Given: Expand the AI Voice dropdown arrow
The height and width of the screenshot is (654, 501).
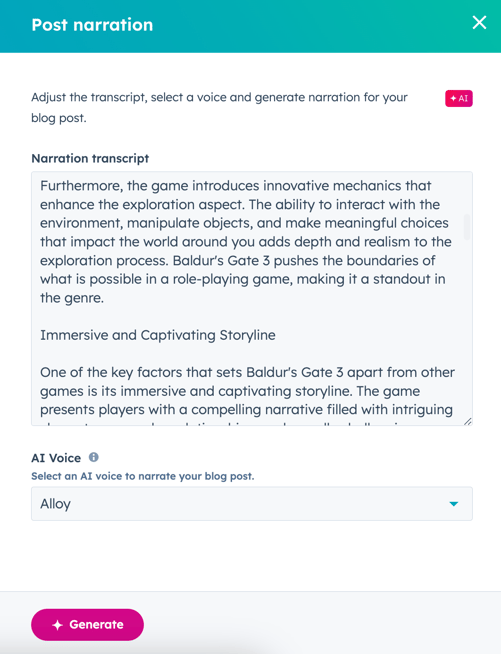Looking at the screenshot, I should pos(454,504).
